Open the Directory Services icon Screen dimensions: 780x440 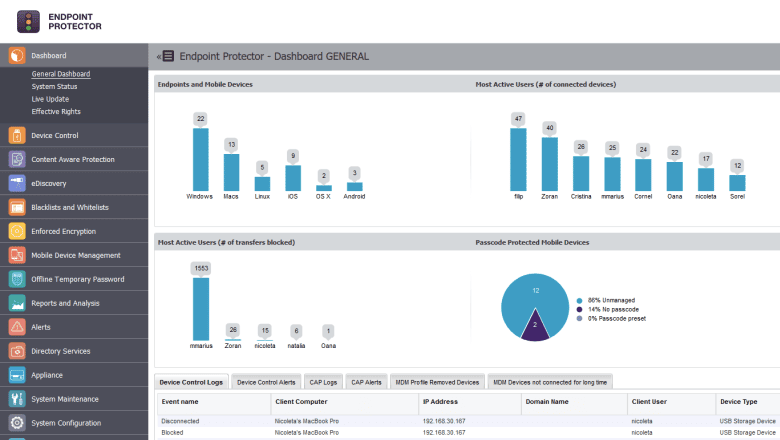click(17, 351)
